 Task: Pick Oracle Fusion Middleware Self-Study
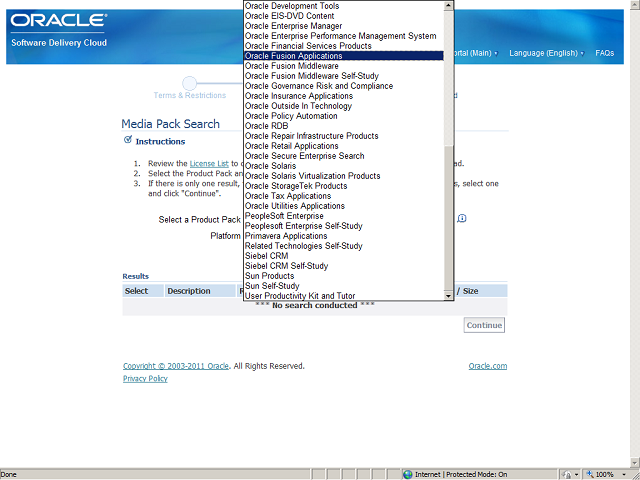pyautogui.click(x=344, y=76)
